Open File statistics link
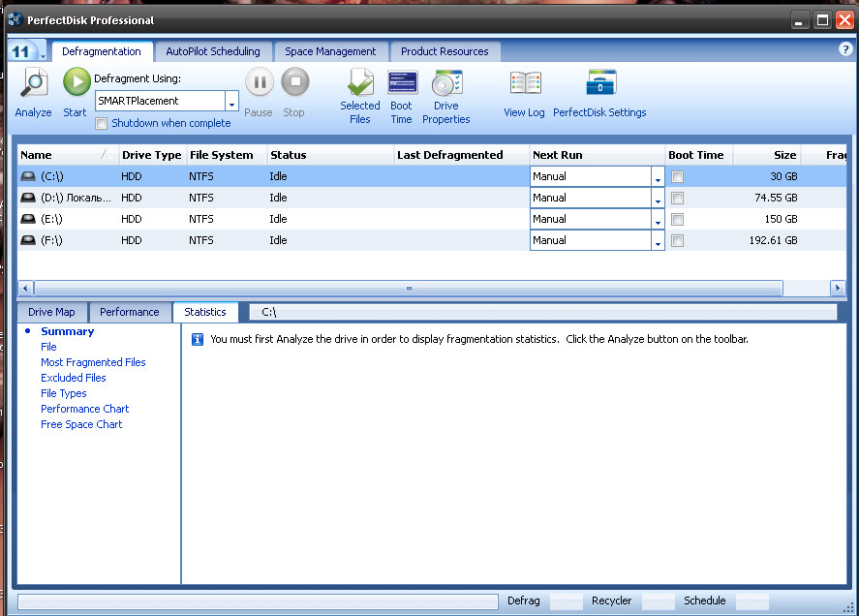The height and width of the screenshot is (616, 859). coord(48,347)
